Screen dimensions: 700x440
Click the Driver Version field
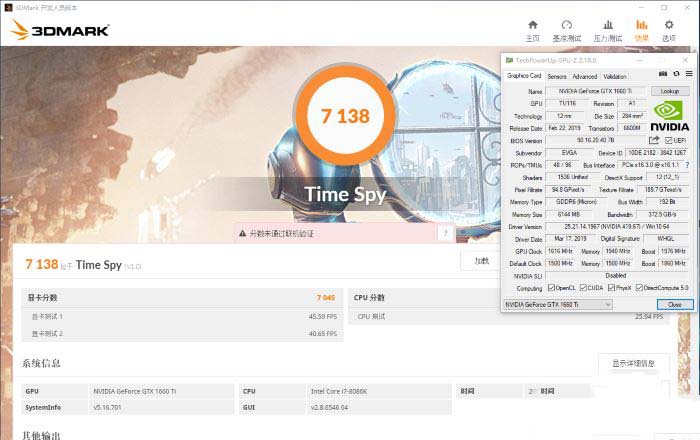617,227
